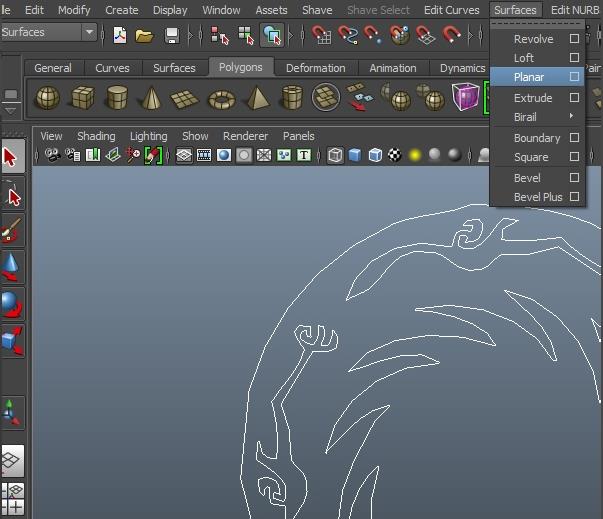Create a polygon torus from shelf
This screenshot has width=603, height=519.
click(x=222, y=99)
